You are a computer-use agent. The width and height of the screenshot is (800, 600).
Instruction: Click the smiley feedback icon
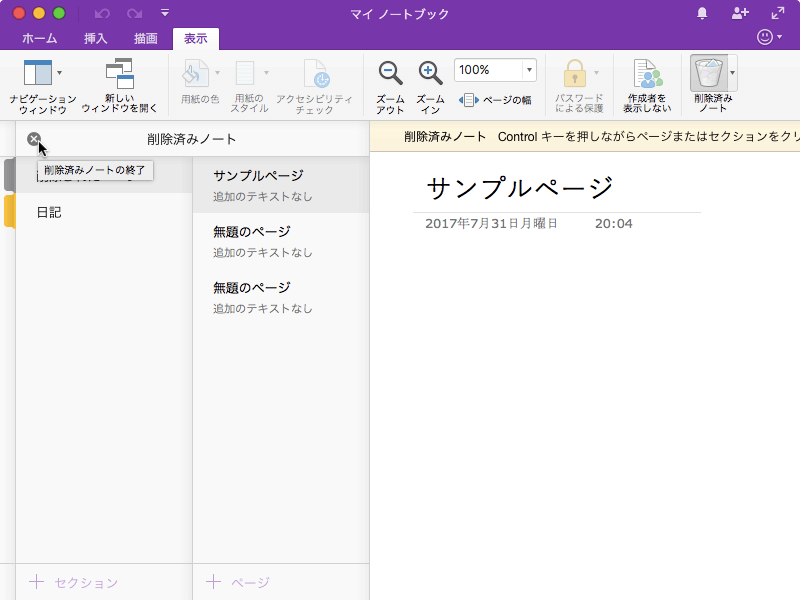click(766, 38)
